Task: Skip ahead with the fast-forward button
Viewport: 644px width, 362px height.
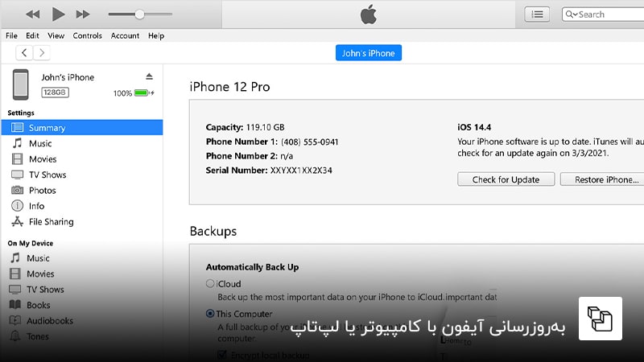Action: 83,14
